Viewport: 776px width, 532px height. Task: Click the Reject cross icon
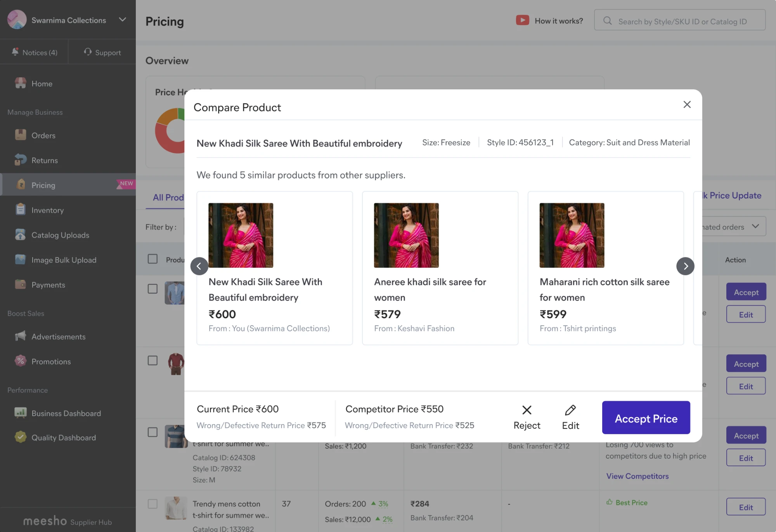(x=527, y=410)
